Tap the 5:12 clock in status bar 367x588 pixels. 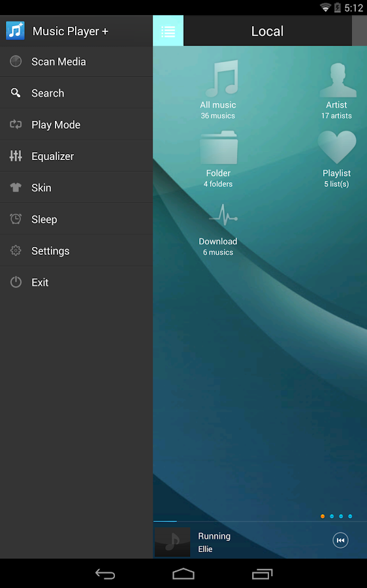click(x=354, y=8)
